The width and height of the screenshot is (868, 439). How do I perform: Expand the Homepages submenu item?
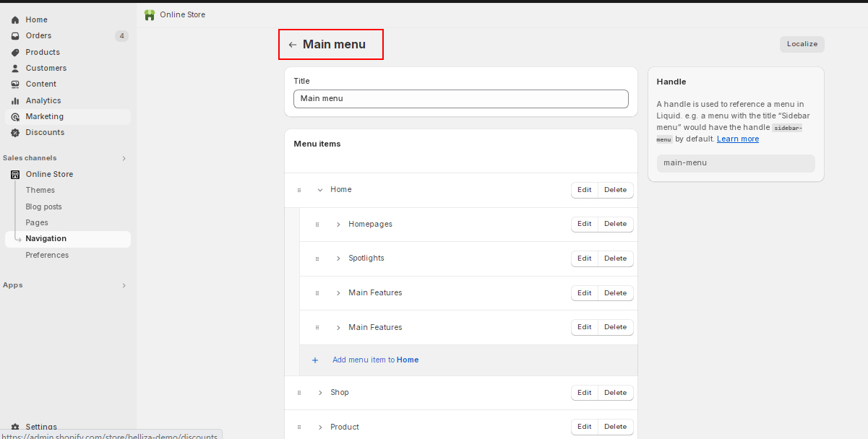tap(338, 225)
